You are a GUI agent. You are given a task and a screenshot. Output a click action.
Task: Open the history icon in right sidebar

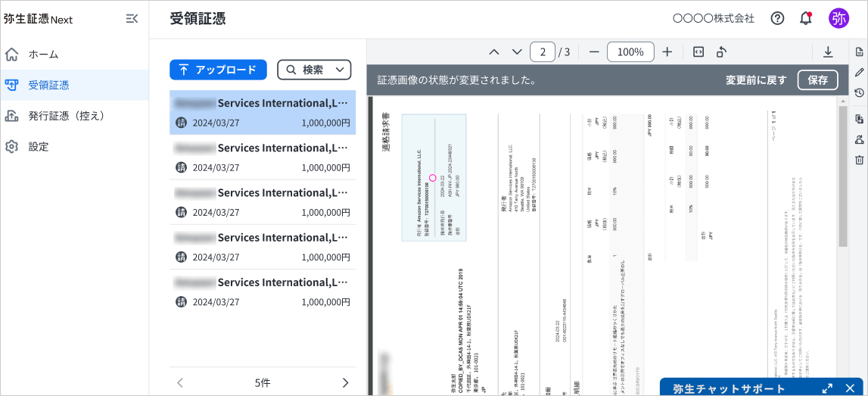859,92
